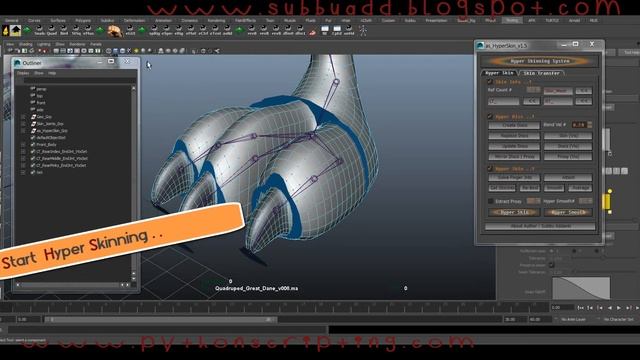
Task: Toggle the Hyper Skin section checkbox
Action: tap(490, 168)
